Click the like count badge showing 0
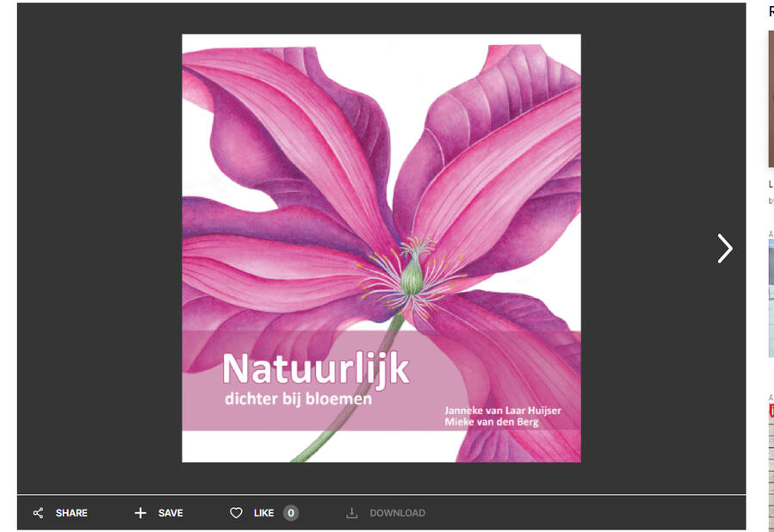Viewport: 774px width, 532px height. pos(291,513)
